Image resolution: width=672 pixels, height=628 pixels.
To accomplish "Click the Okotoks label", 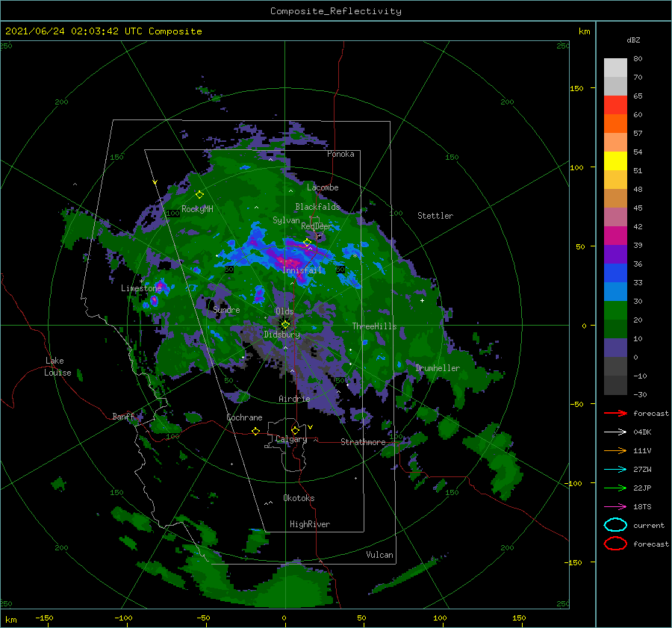I will 299,498.
